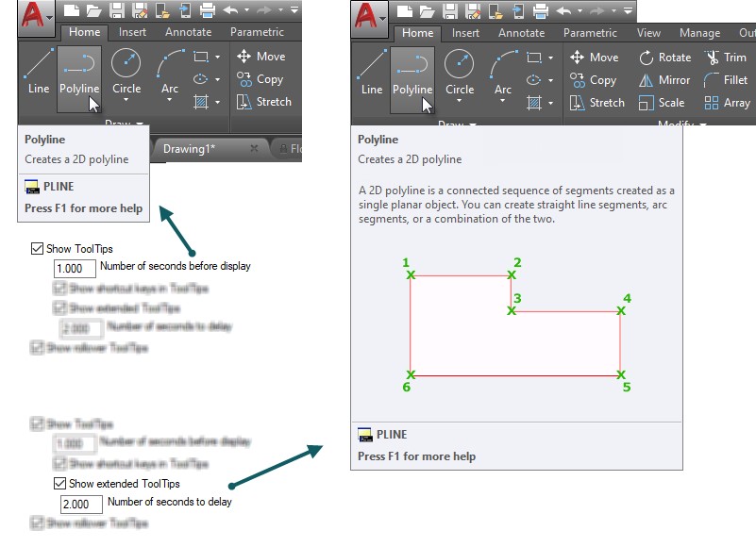Click the polyline example diagram in tooltip
The width and height of the screenshot is (756, 547).
point(516,324)
